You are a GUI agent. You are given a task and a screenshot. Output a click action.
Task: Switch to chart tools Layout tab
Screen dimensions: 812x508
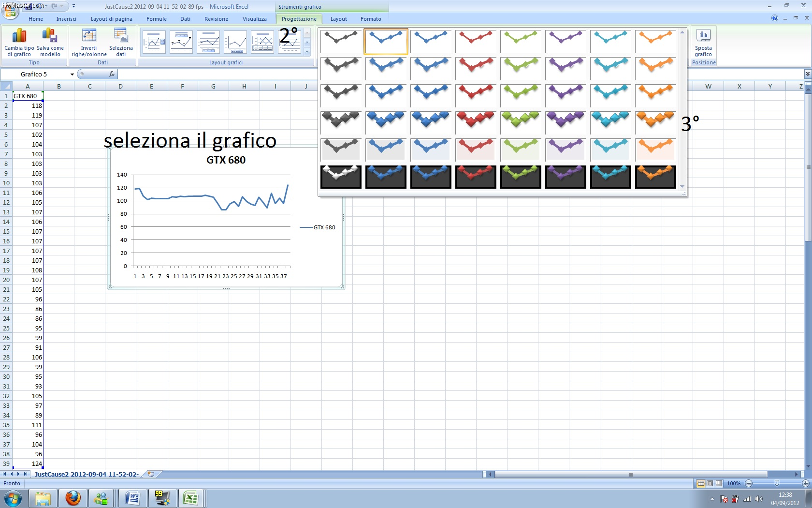click(x=339, y=19)
